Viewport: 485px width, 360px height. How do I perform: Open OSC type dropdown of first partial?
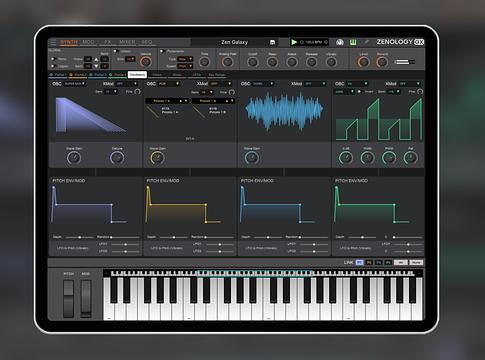pyautogui.click(x=74, y=84)
